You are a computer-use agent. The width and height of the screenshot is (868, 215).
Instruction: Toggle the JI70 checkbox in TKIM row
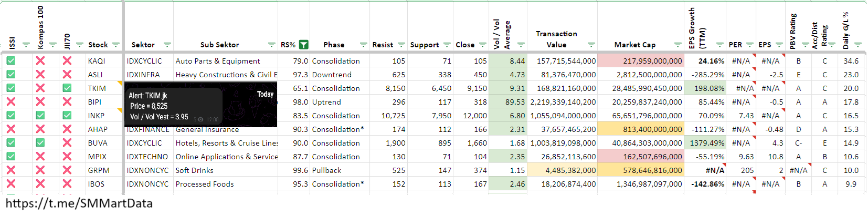(67, 88)
